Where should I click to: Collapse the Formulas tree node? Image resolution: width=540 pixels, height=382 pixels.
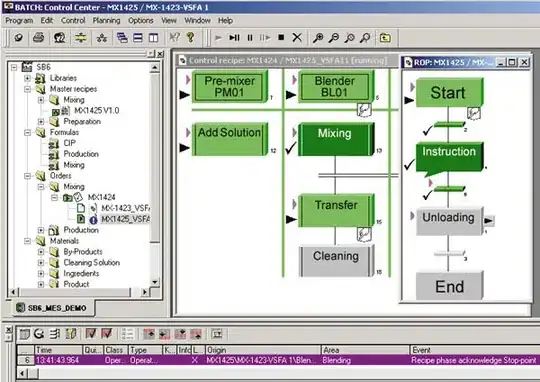(28, 132)
